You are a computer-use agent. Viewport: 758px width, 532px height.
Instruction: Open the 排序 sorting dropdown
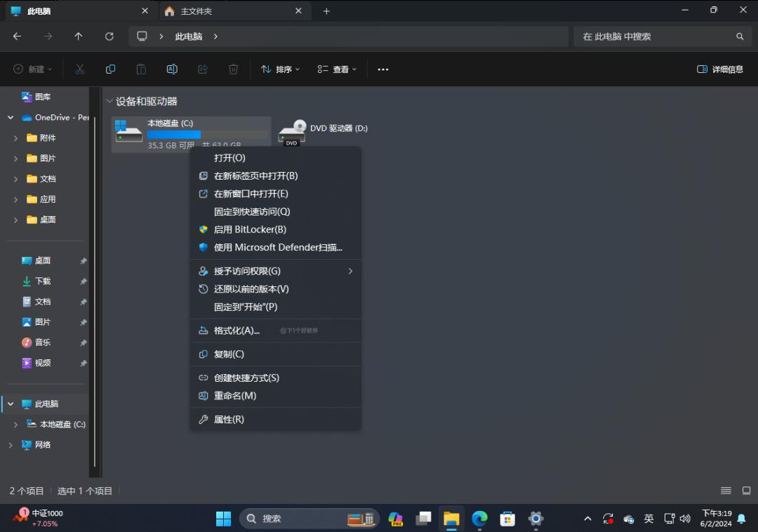pyautogui.click(x=279, y=69)
